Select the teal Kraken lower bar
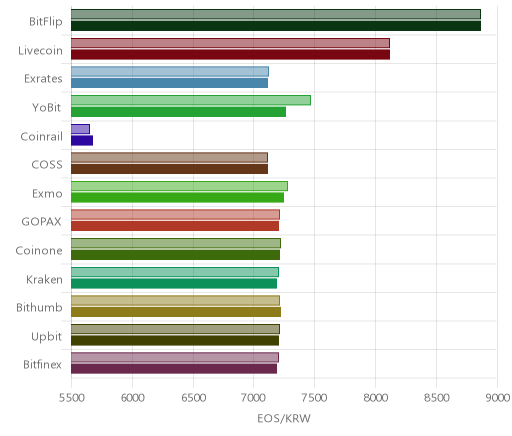Viewport: 512px width, 436px height. pos(174,284)
